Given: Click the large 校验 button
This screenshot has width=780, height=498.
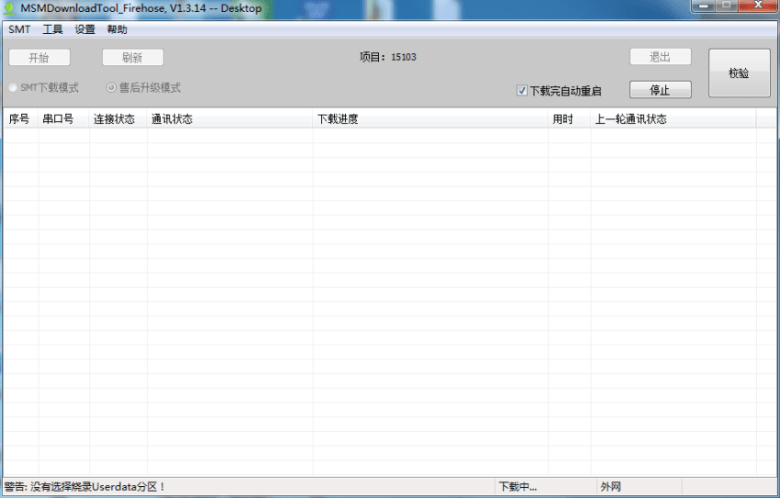Looking at the screenshot, I should [739, 73].
